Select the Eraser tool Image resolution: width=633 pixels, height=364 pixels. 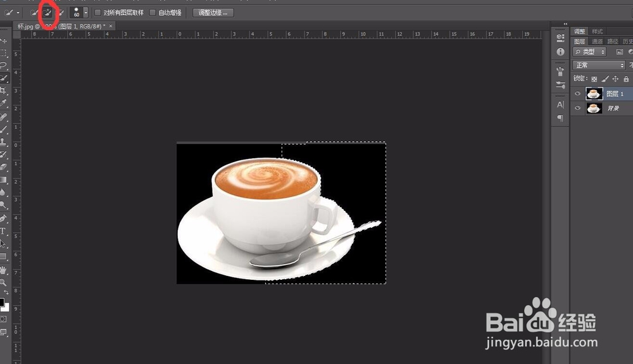coord(3,166)
